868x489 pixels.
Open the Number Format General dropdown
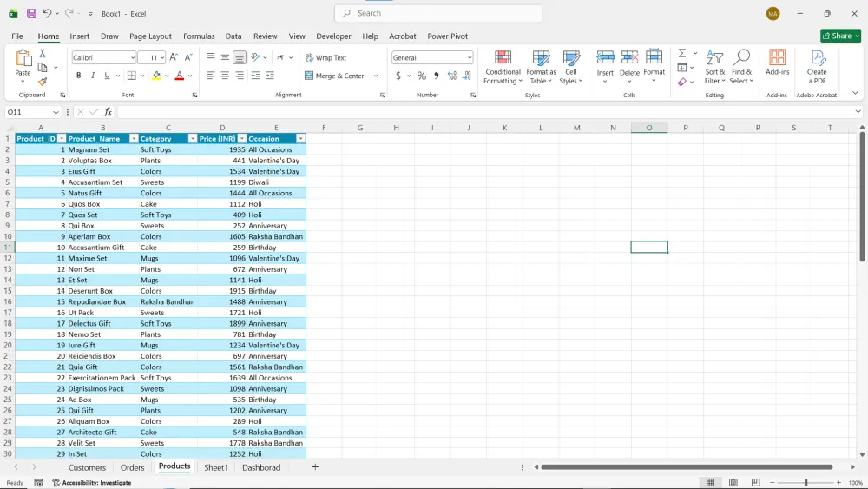tap(470, 57)
